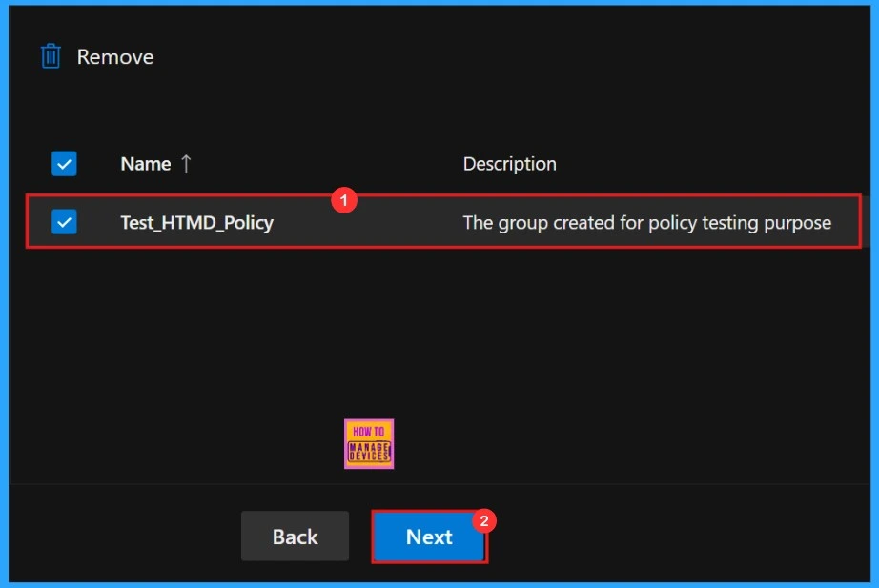Image resolution: width=879 pixels, height=588 pixels.
Task: Click the Remove trash can icon
Action: tap(51, 56)
